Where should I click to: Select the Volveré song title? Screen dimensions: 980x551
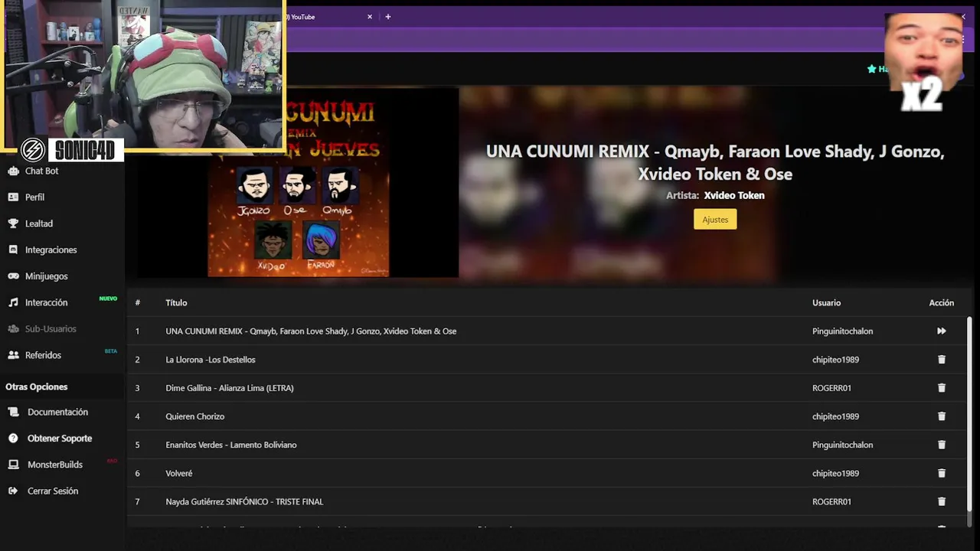pyautogui.click(x=179, y=473)
